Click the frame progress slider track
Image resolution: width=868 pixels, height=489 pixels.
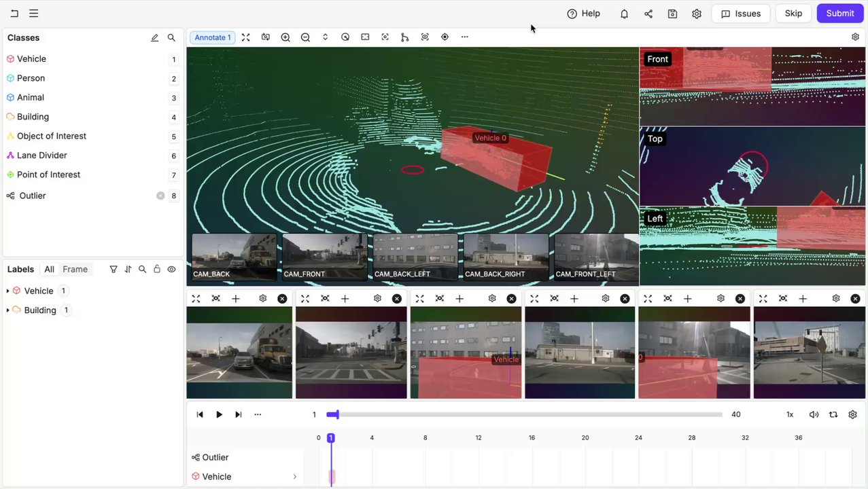[x=524, y=414]
